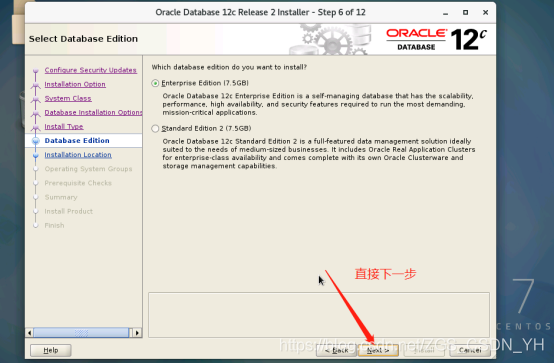554x364 pixels.
Task: Select the Enterprise Edition radio button
Action: coord(155,83)
